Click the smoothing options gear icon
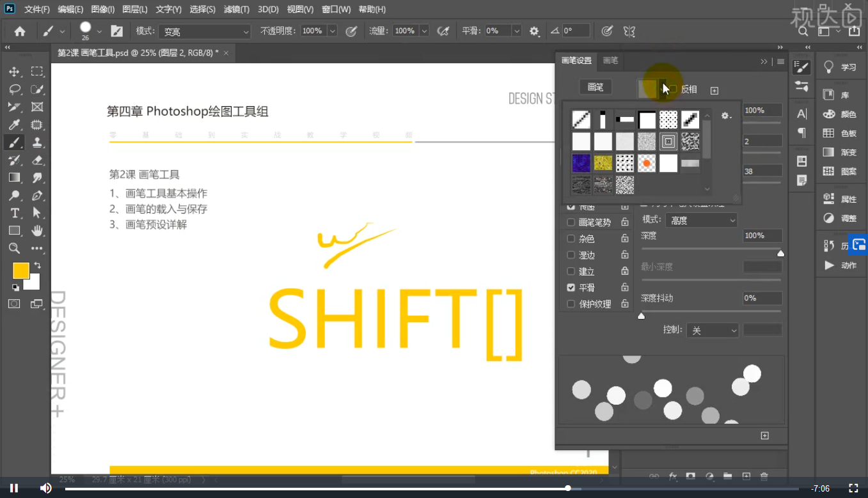868x498 pixels. coord(534,31)
